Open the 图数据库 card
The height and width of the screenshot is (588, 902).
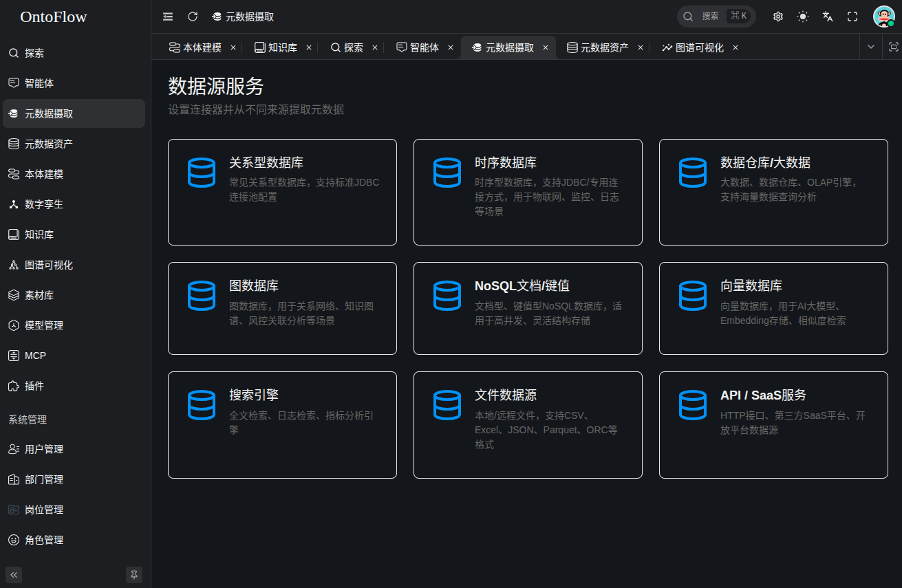coord(282,308)
